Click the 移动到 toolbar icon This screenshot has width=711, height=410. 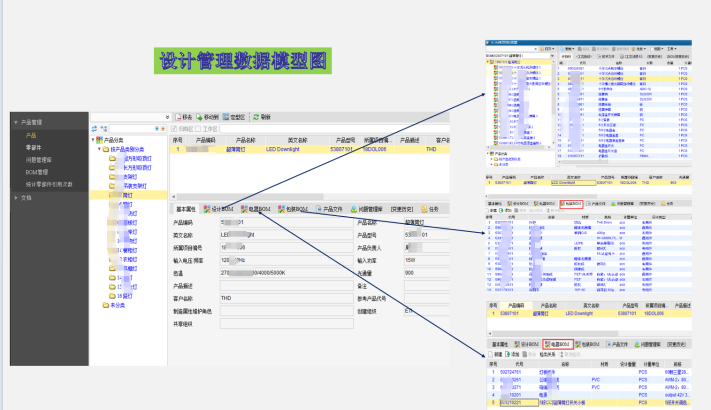[x=200, y=117]
